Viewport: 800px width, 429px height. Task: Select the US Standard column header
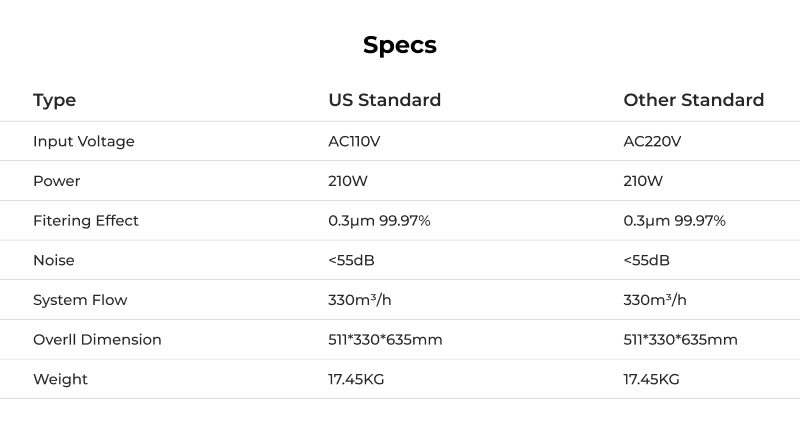click(x=384, y=100)
